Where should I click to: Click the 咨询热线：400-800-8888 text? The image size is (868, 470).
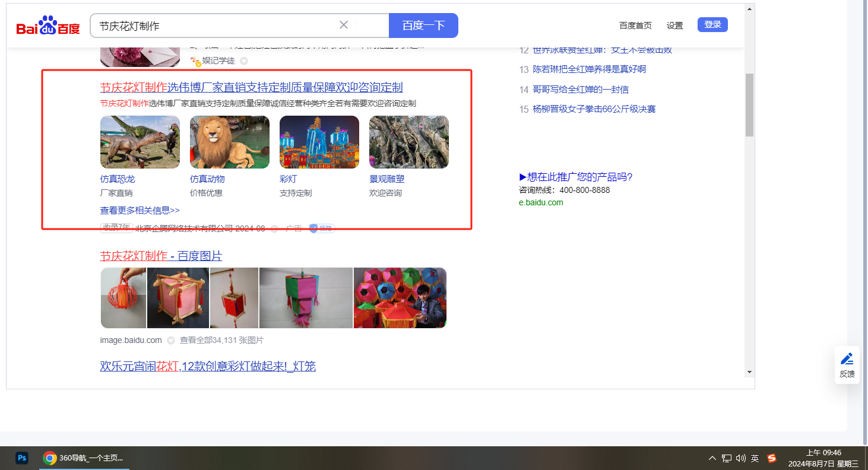[x=565, y=190]
